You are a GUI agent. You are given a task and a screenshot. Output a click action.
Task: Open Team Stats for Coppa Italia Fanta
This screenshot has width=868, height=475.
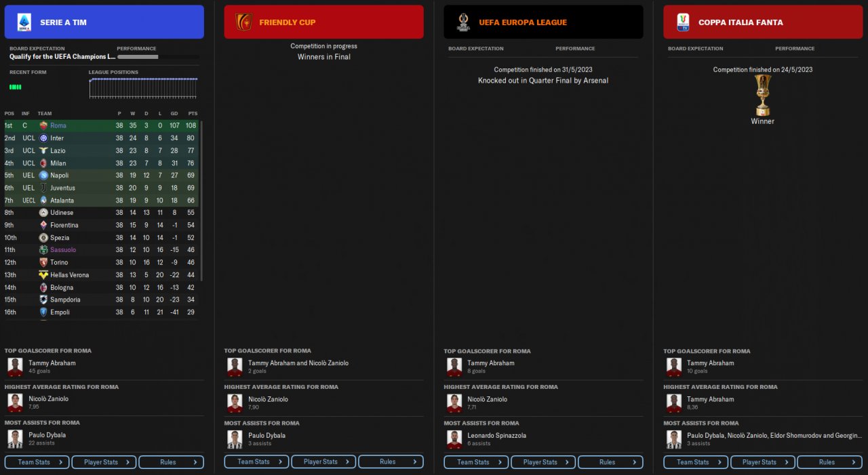point(696,462)
